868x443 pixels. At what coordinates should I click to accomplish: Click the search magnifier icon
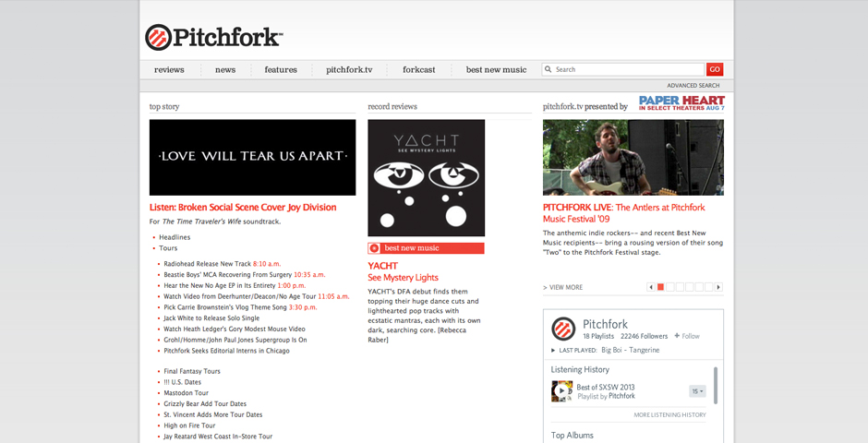(x=548, y=70)
